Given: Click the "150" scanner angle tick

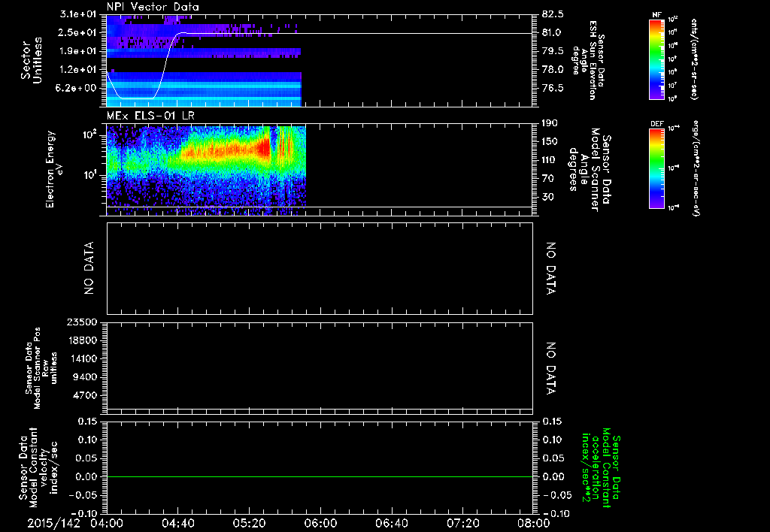Looking at the screenshot, I should pyautogui.click(x=550, y=141).
